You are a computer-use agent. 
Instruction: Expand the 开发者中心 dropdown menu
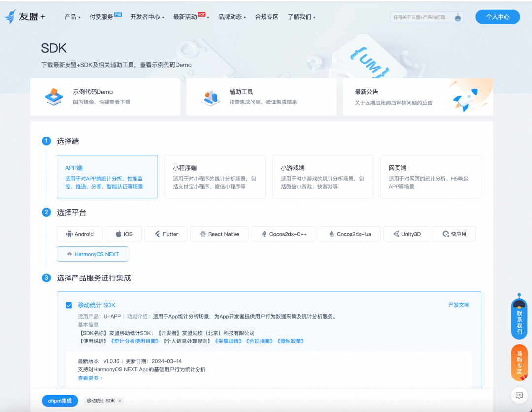point(147,17)
